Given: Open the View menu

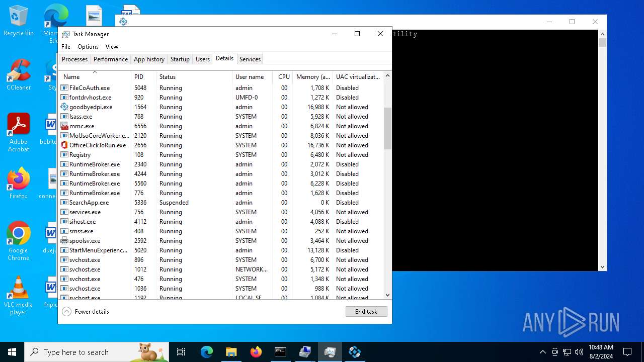Looking at the screenshot, I should point(112,47).
